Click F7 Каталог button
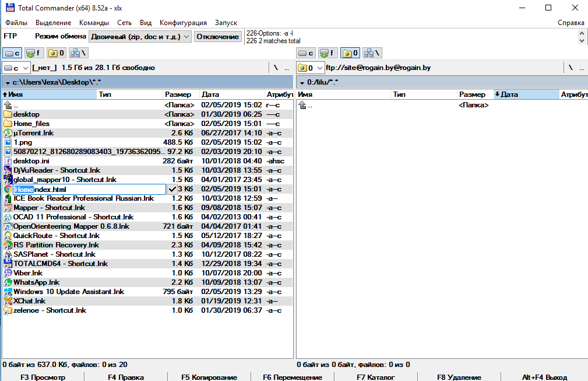Viewport: 588px width, 381px height. [x=376, y=377]
